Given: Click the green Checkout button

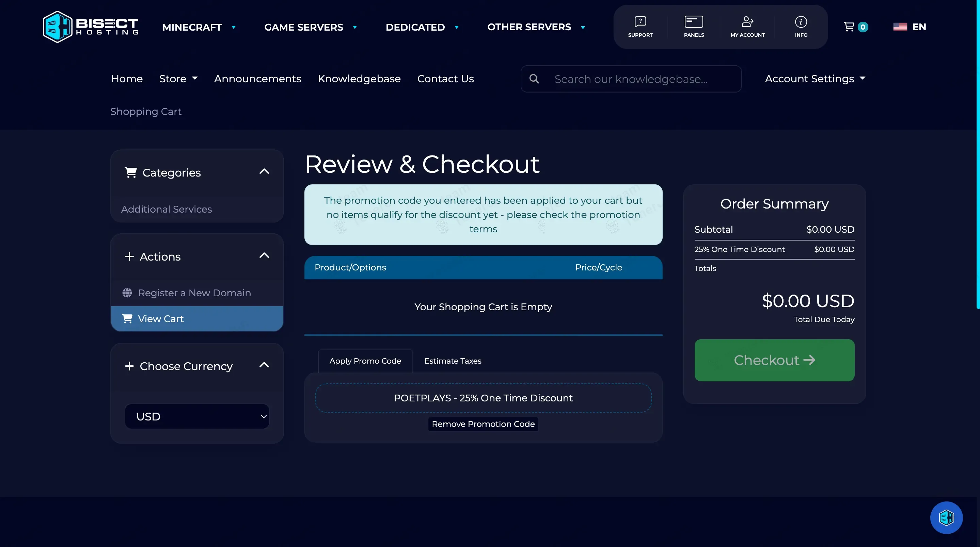Looking at the screenshot, I should tap(774, 360).
